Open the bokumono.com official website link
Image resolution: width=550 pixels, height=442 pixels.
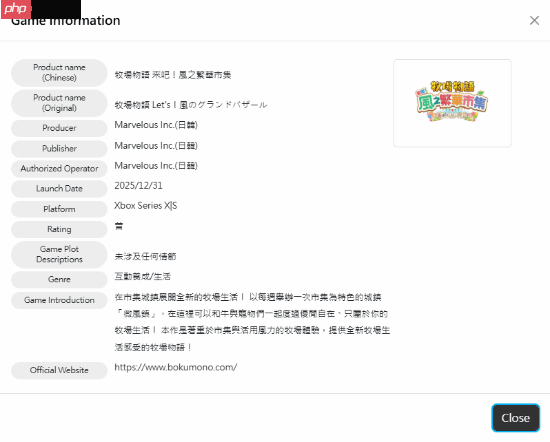click(176, 367)
